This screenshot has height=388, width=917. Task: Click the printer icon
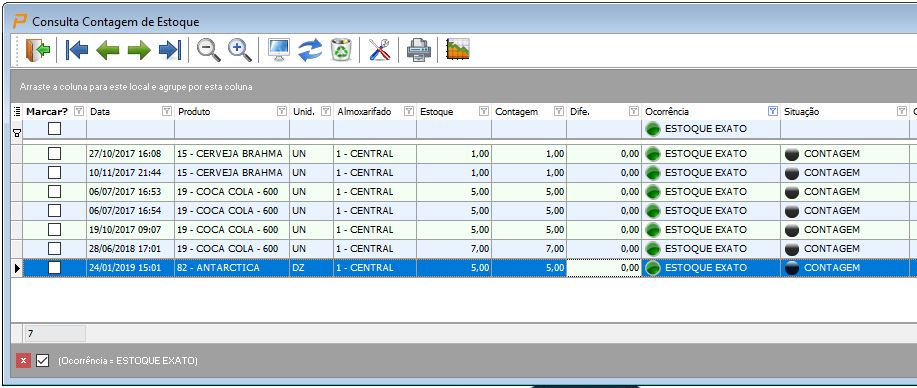pyautogui.click(x=419, y=50)
